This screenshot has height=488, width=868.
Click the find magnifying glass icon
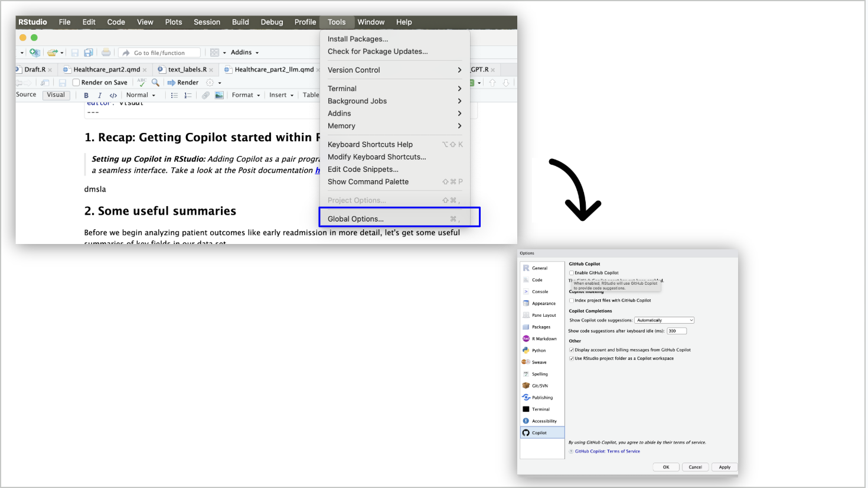click(x=155, y=82)
